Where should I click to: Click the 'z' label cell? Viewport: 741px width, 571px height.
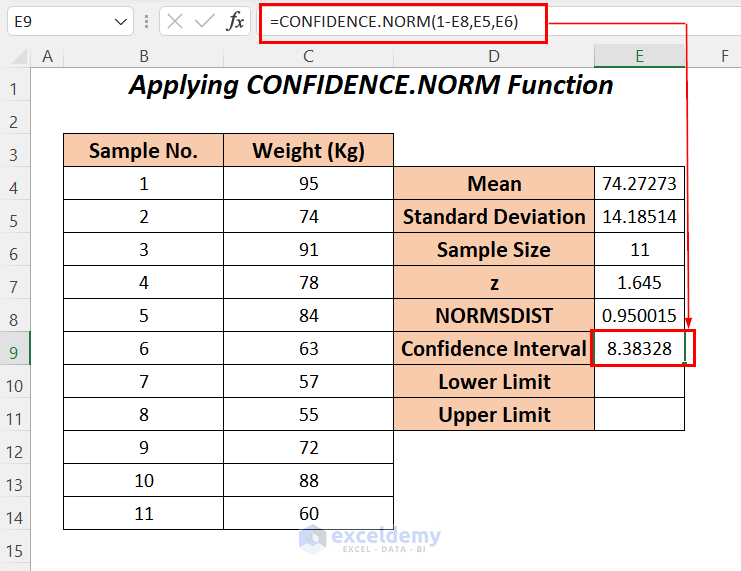494,282
